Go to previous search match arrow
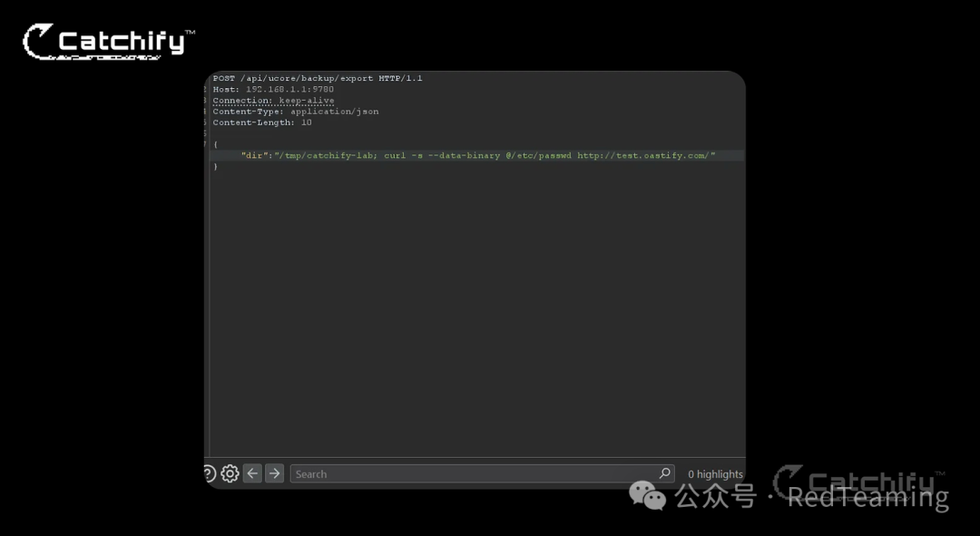980x536 pixels. [x=252, y=473]
